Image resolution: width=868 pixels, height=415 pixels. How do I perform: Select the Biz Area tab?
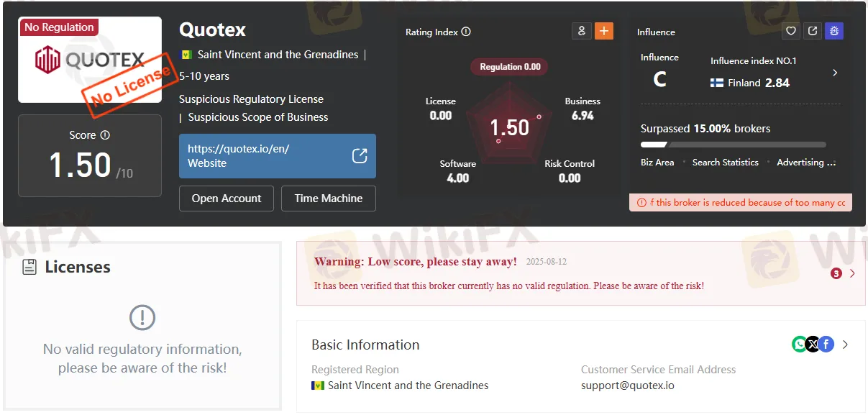pos(657,163)
